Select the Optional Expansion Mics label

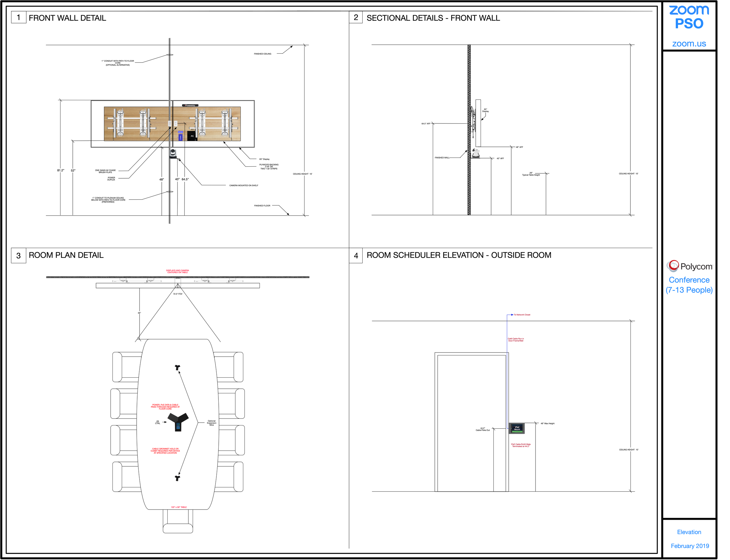(211, 423)
